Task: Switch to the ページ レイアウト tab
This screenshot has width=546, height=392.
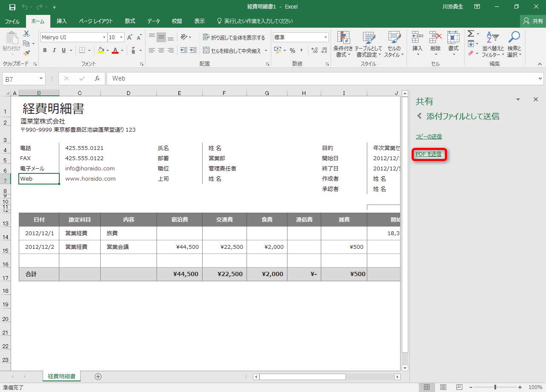Action: click(96, 21)
